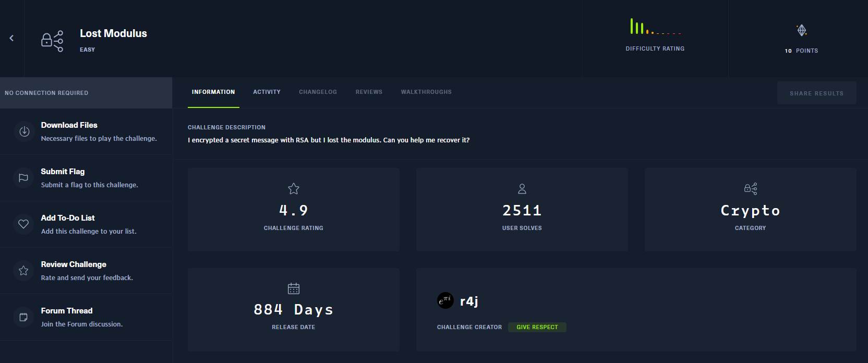The image size is (868, 363).
Task: Click the 4.9 challenge rating card
Action: (293, 210)
